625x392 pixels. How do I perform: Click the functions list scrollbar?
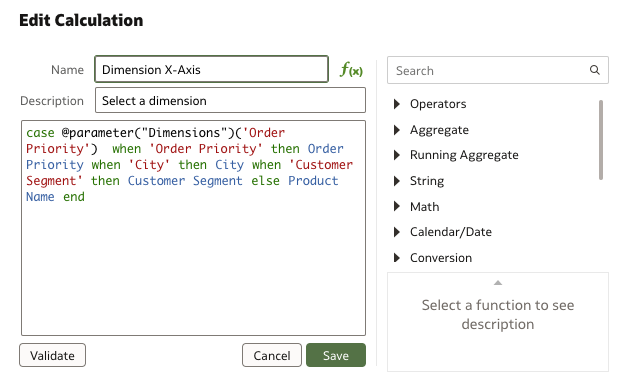(601, 140)
